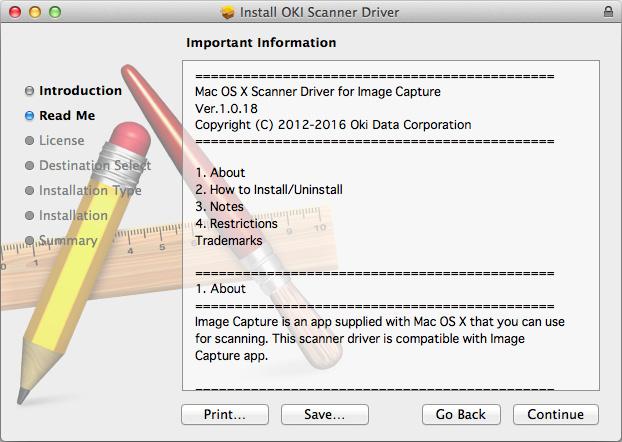622x442 pixels.
Task: Click the bullet beside Installation Type
Action: 29,190
